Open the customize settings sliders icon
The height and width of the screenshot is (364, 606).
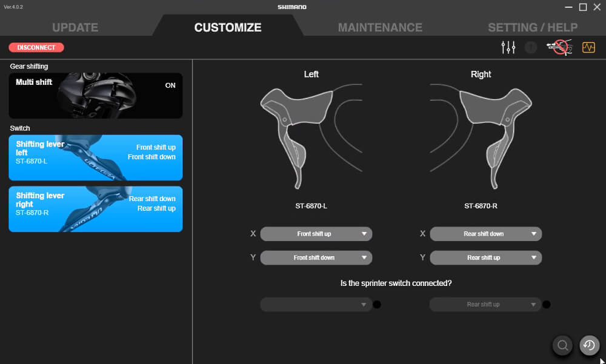508,47
